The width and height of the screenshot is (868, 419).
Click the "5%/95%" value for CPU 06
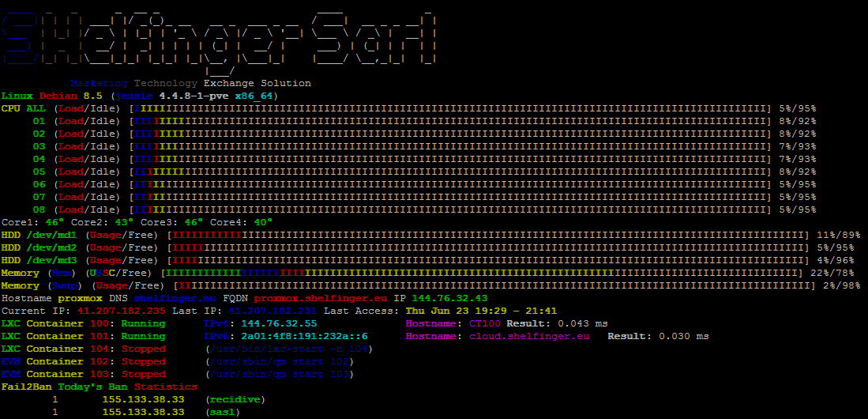coord(797,185)
